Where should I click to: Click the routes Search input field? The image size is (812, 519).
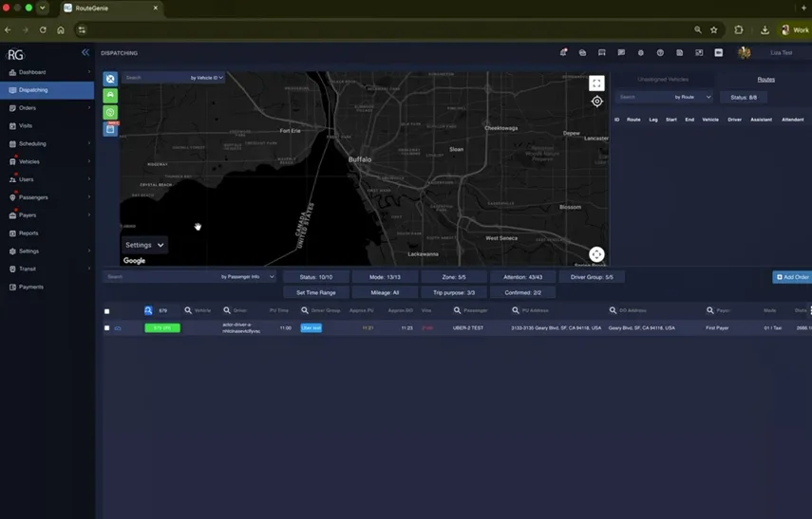coord(642,97)
